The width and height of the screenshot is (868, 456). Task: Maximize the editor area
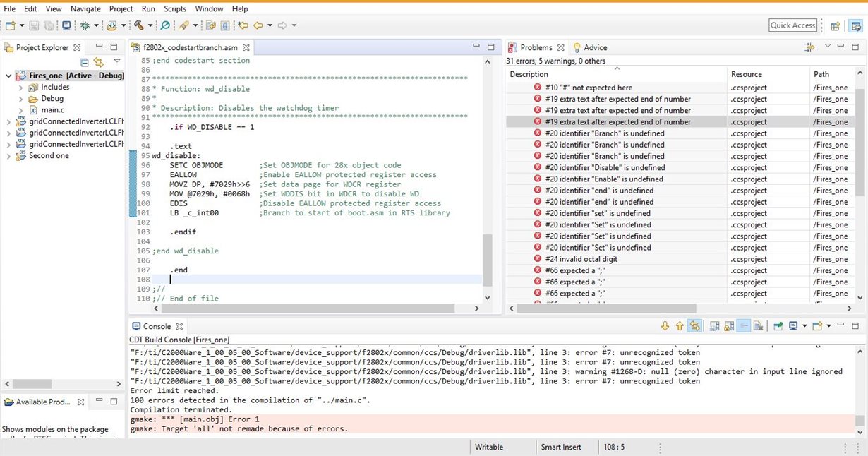click(x=491, y=47)
